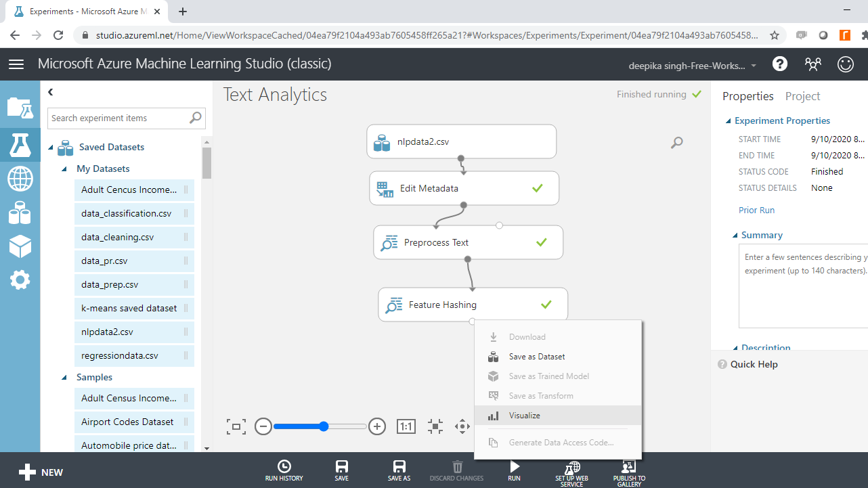Viewport: 868px width, 488px height.
Task: Open the workspace selector dropdown arrow
Action: 754,66
